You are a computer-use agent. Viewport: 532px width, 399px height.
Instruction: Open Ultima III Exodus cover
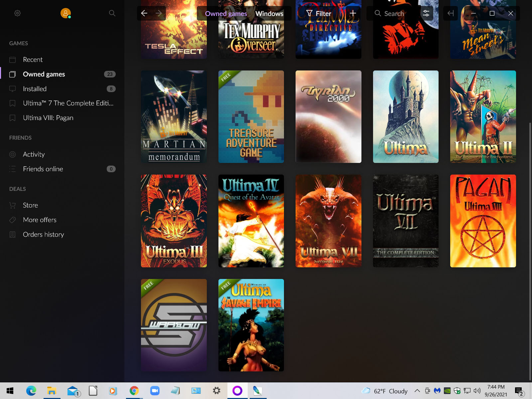pos(174,221)
